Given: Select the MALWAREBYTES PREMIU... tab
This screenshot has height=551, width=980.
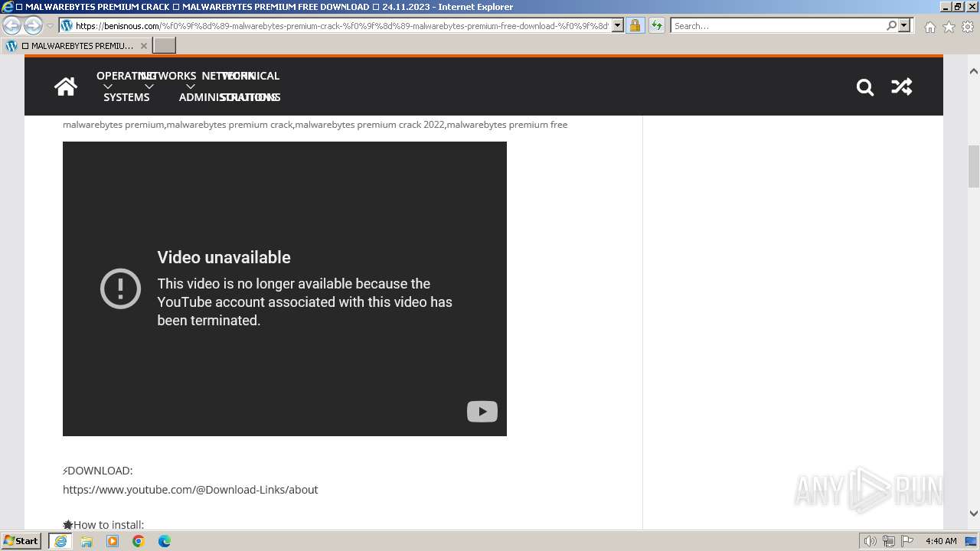Looking at the screenshot, I should point(75,46).
